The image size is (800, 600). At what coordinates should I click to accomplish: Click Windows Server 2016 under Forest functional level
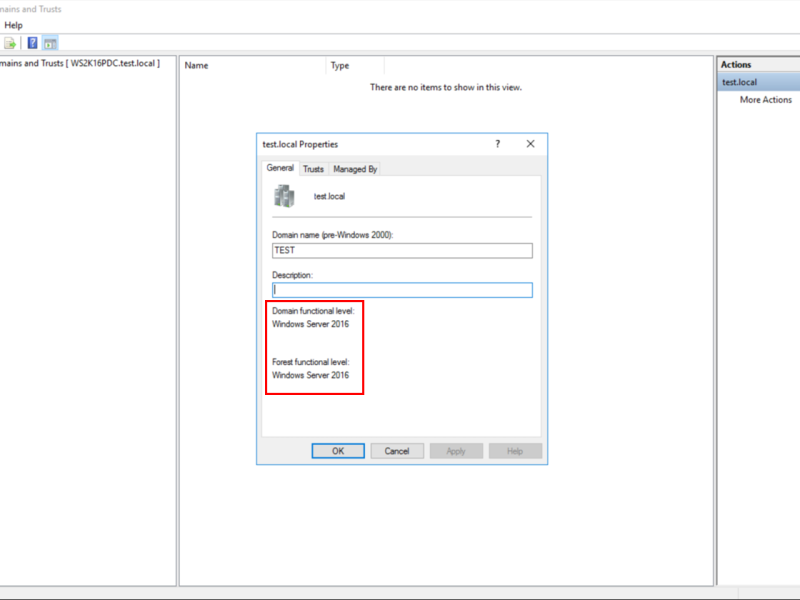[x=310, y=375]
